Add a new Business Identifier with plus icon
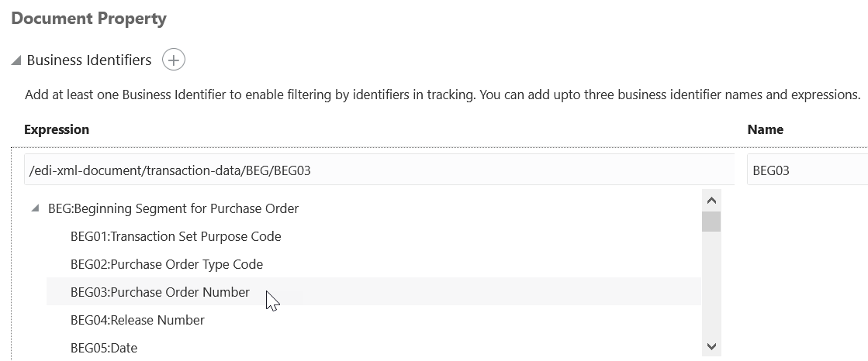This screenshot has height=361, width=868. coord(173,60)
